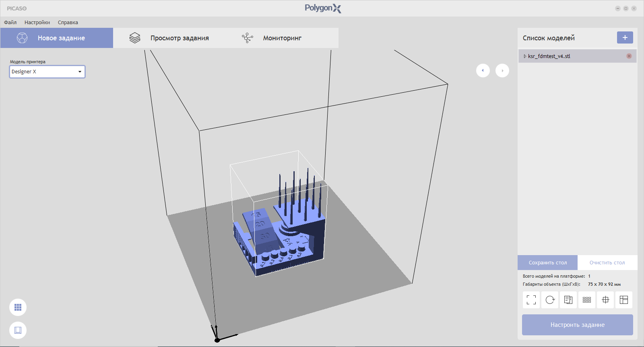644x347 pixels.
Task: Expand the ksr_fdmtest_v4.stl tree arrow
Action: click(x=525, y=56)
